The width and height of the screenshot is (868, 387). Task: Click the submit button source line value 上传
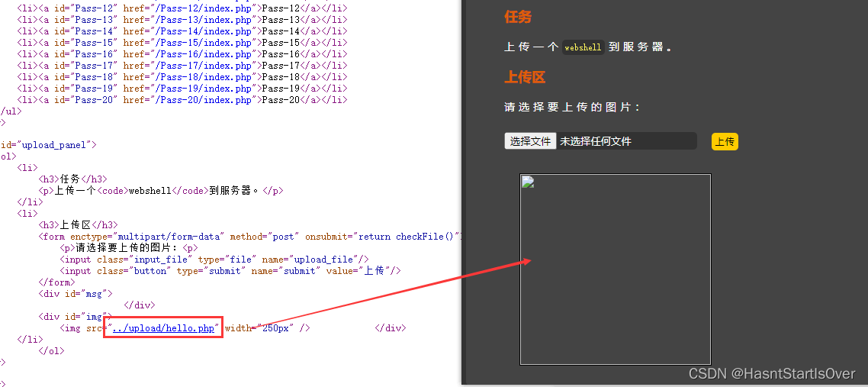pyautogui.click(x=375, y=271)
